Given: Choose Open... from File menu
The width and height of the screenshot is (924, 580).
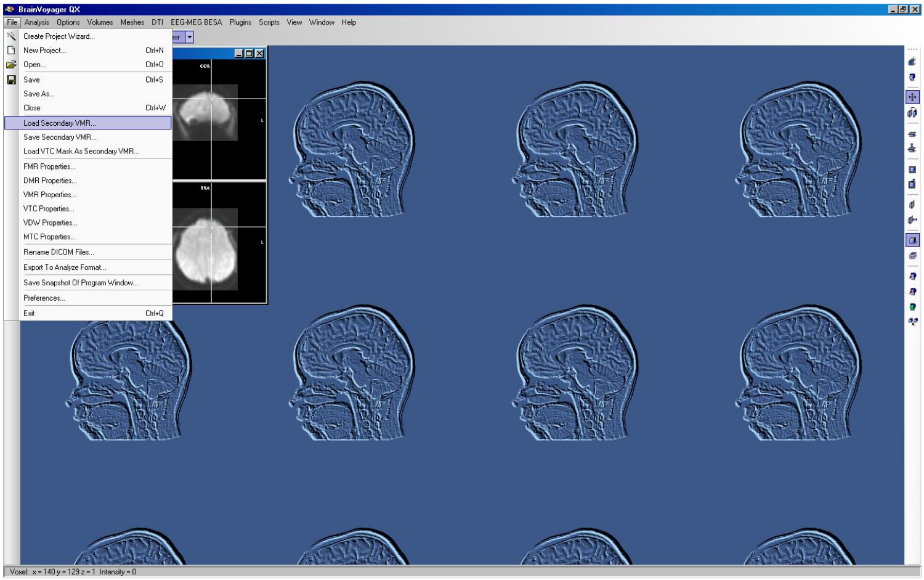Looking at the screenshot, I should 87,65.
